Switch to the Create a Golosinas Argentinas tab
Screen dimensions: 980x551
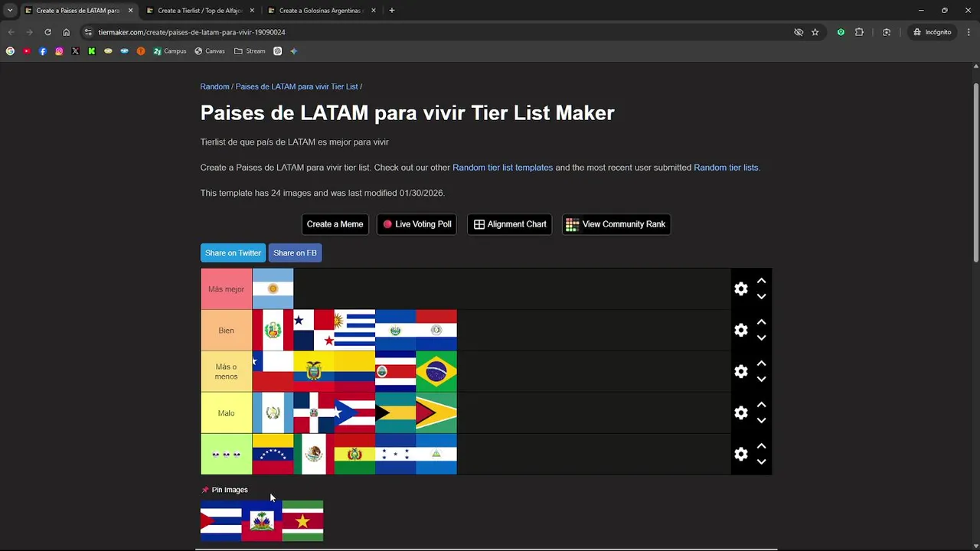click(322, 11)
